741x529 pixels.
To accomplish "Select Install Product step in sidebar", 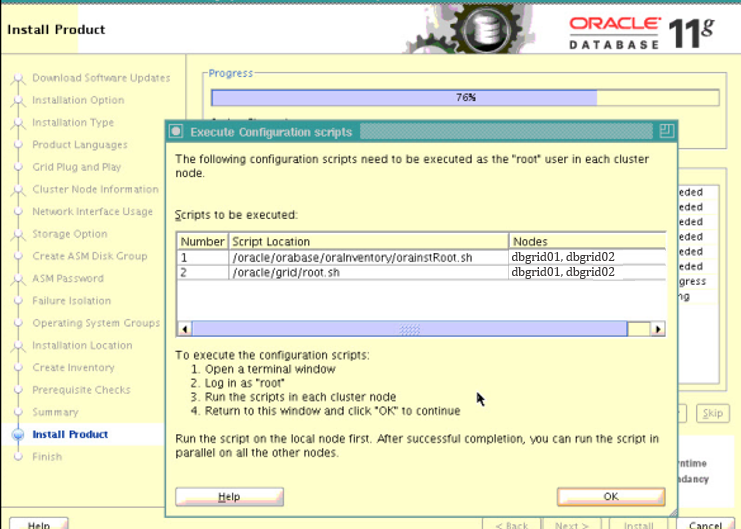I will click(70, 434).
